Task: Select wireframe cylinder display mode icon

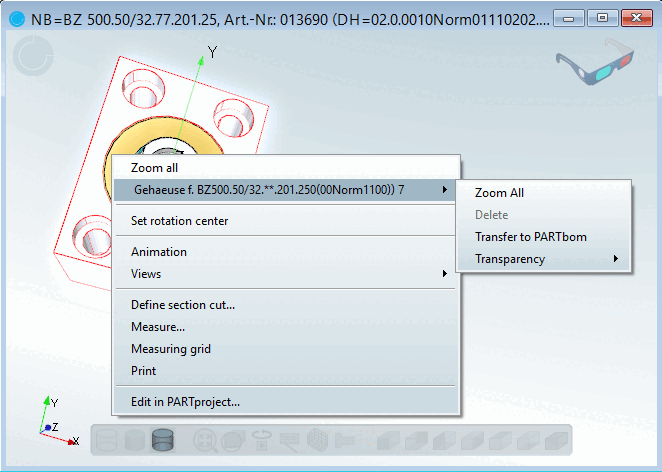Action: (106, 440)
